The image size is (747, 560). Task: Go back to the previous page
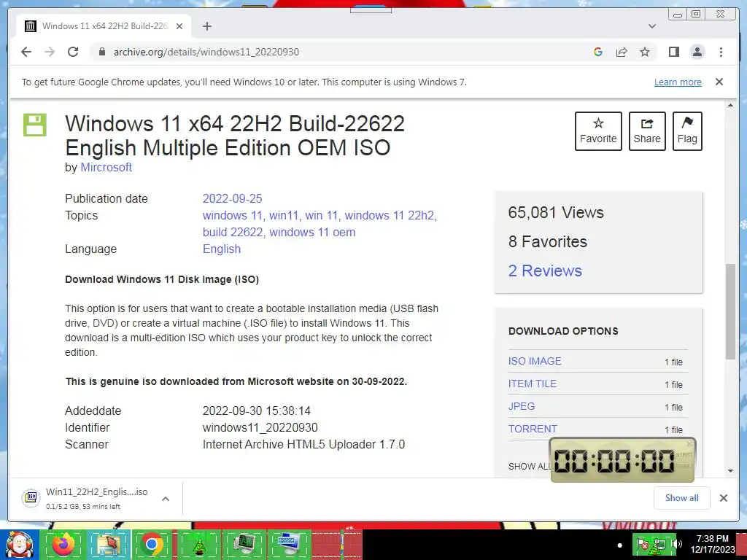click(26, 52)
